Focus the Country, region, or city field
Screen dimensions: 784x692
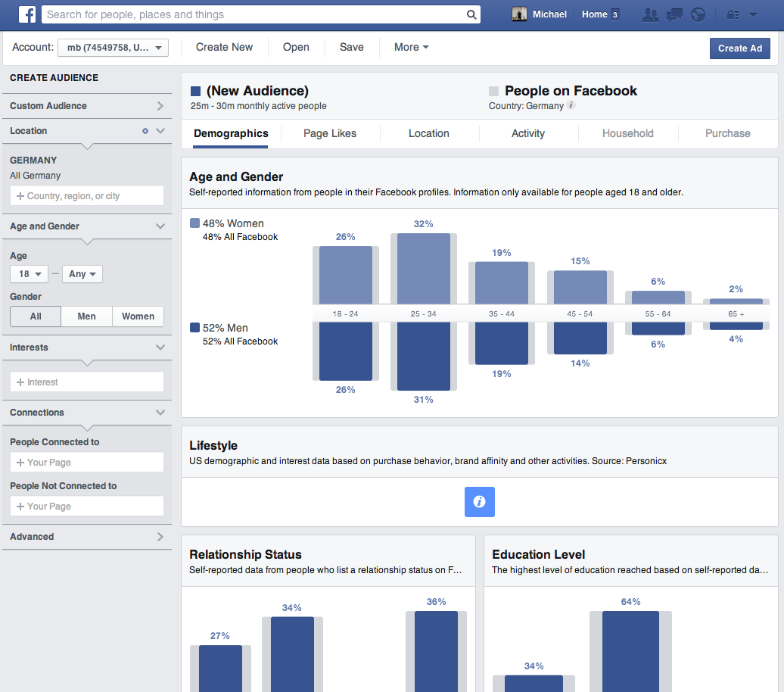[x=87, y=195]
